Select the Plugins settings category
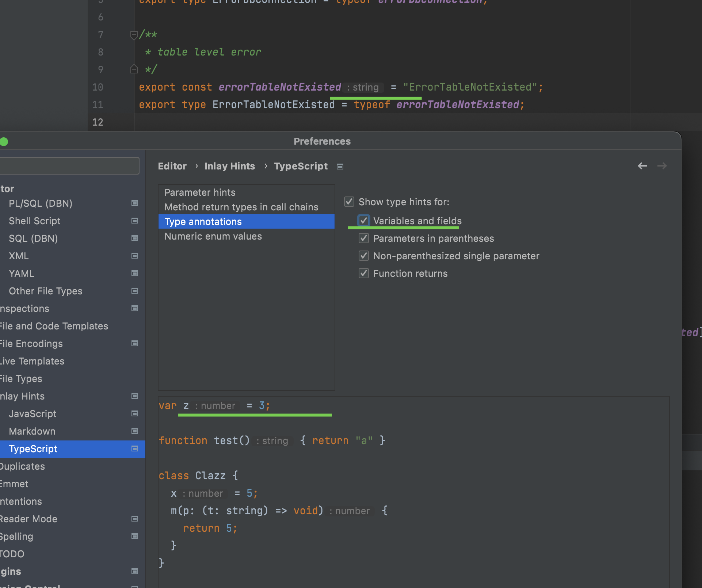Screen dimensions: 702x588 tap(11, 572)
